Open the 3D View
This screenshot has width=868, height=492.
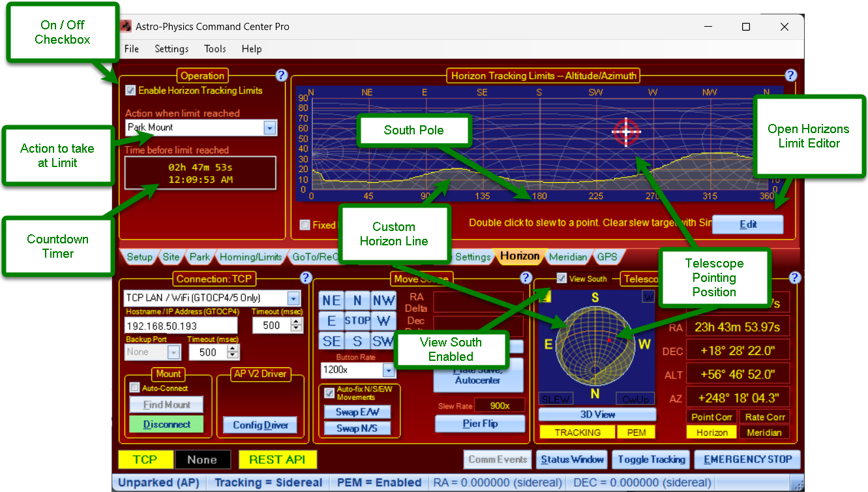tap(597, 414)
